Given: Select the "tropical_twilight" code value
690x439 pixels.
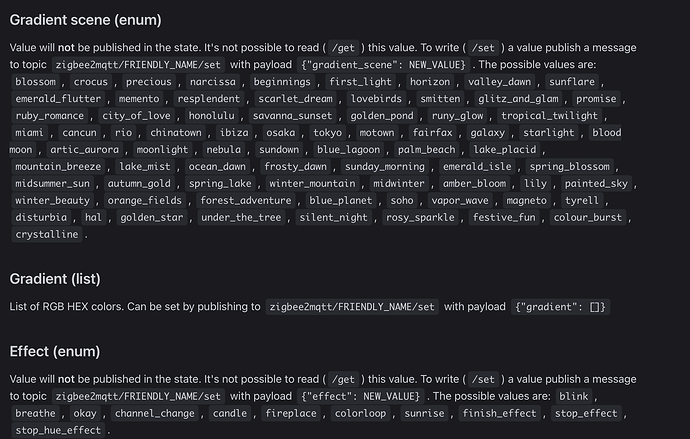Looking at the screenshot, I should coord(550,116).
